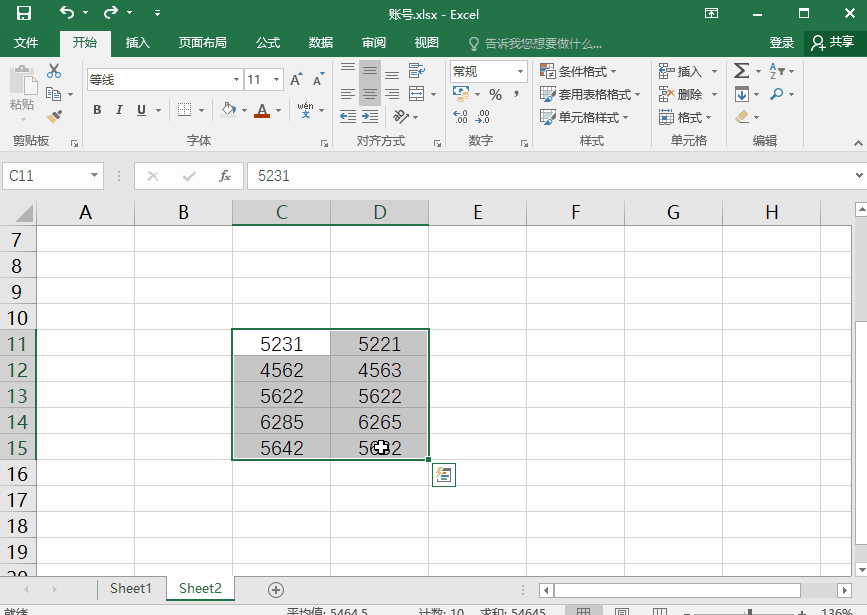This screenshot has height=615, width=867.
Task: Switch to the Sheet1 worksheet tab
Action: pyautogui.click(x=130, y=589)
